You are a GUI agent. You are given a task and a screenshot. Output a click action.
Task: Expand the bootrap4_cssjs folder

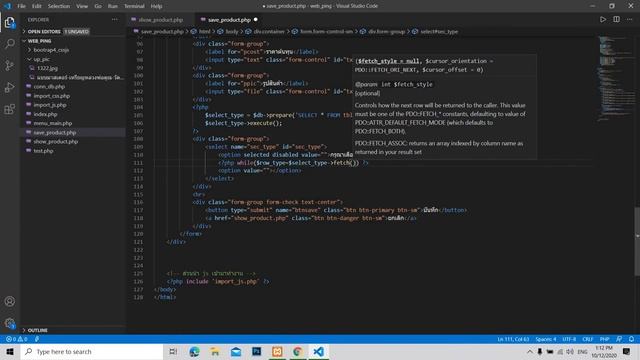(51, 50)
